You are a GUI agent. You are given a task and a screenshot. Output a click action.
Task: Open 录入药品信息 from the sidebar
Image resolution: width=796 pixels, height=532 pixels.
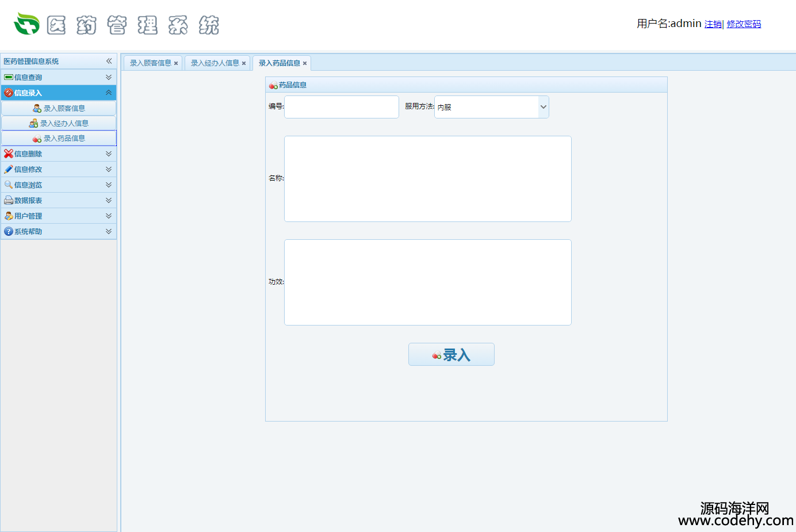click(x=59, y=138)
